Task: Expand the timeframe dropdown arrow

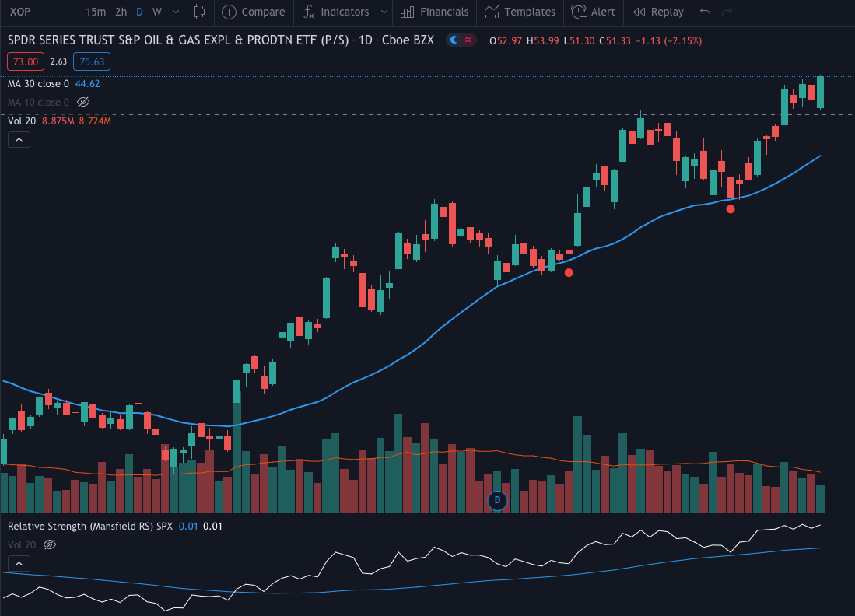Action: (176, 12)
